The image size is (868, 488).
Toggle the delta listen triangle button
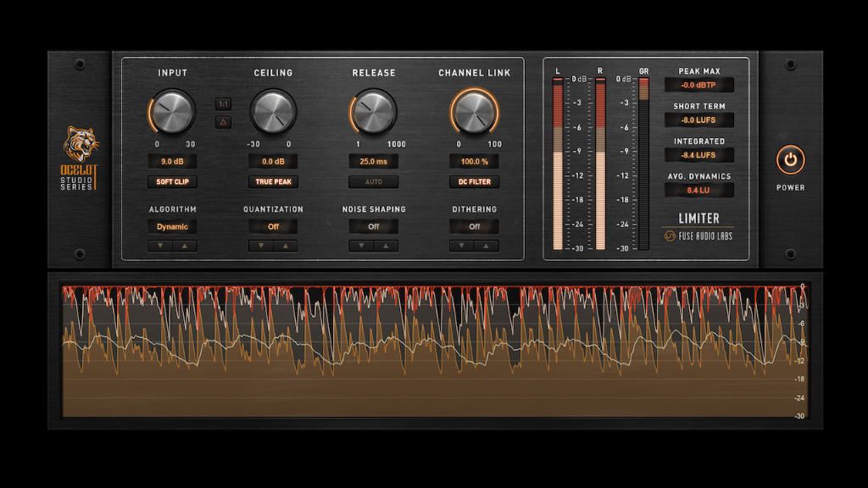coord(223,122)
